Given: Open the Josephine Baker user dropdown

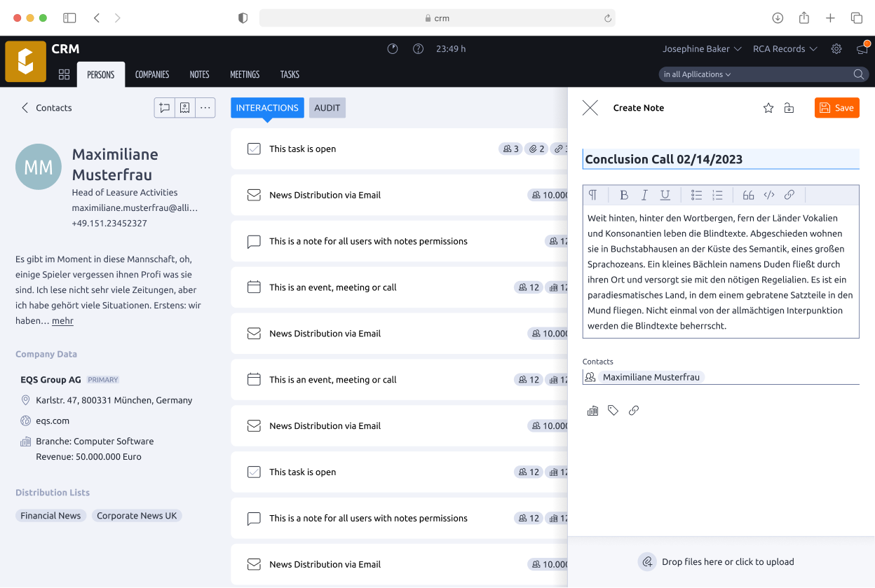Looking at the screenshot, I should click(701, 48).
